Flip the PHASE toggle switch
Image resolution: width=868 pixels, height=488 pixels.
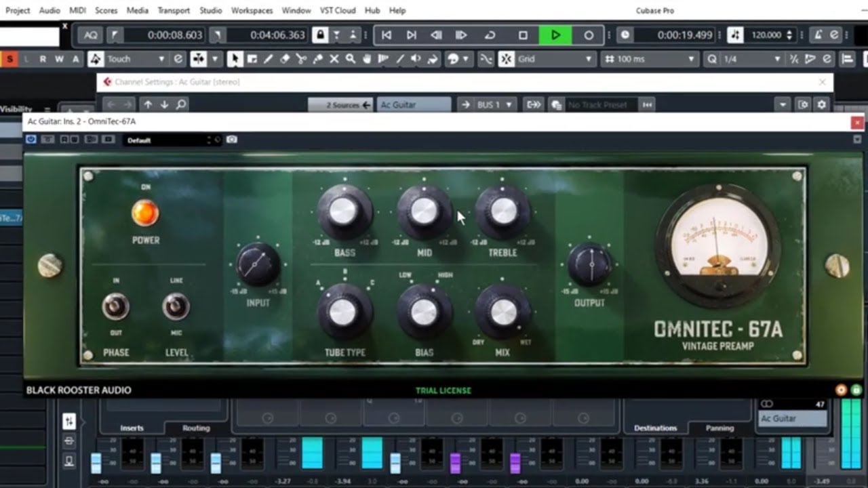[115, 306]
